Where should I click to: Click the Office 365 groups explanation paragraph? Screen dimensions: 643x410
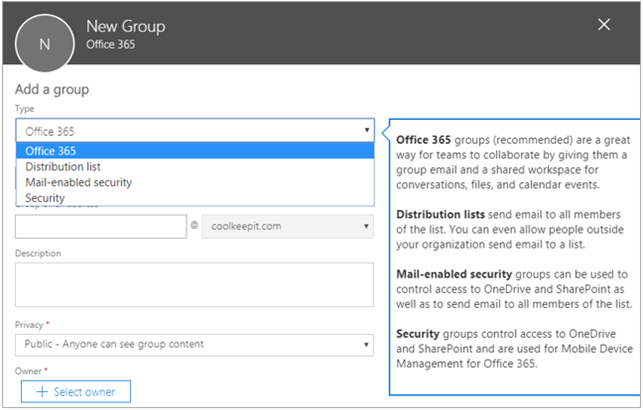tap(513, 162)
